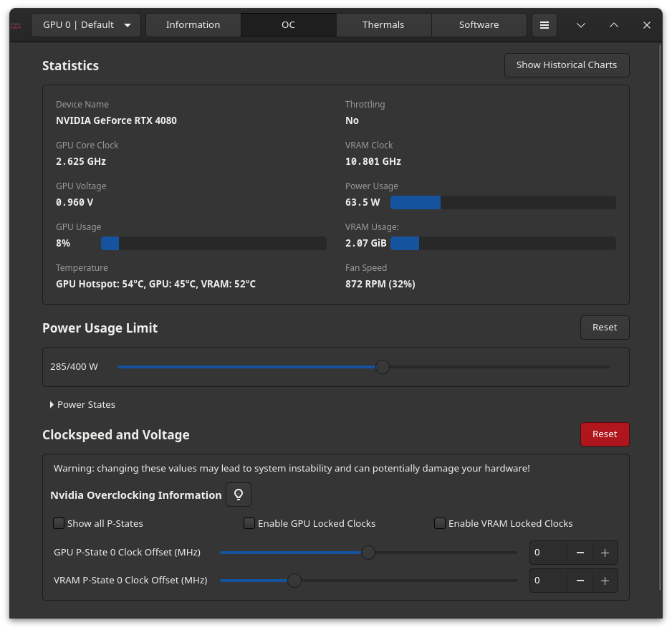Switch to the Information tab
Image resolution: width=672 pixels, height=630 pixels.
193,24
